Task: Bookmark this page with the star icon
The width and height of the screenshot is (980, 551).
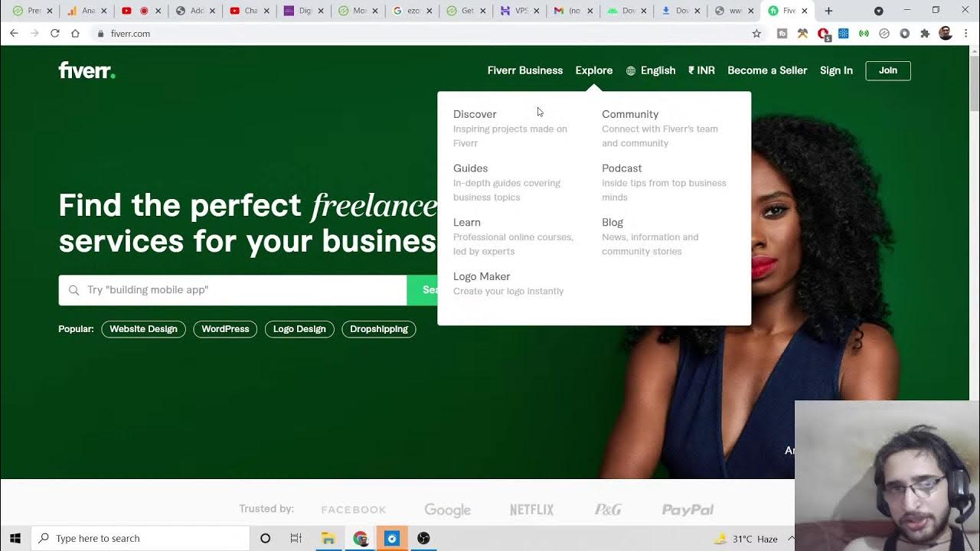Action: coord(756,34)
